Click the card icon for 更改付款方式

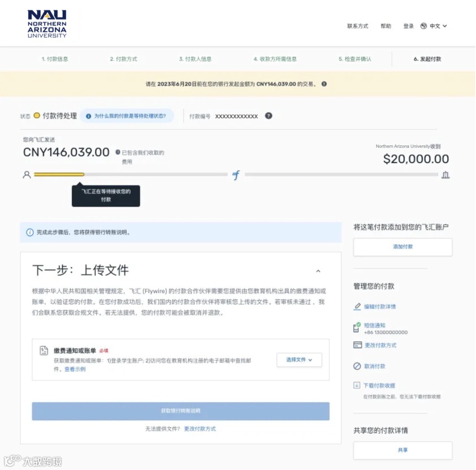(357, 345)
